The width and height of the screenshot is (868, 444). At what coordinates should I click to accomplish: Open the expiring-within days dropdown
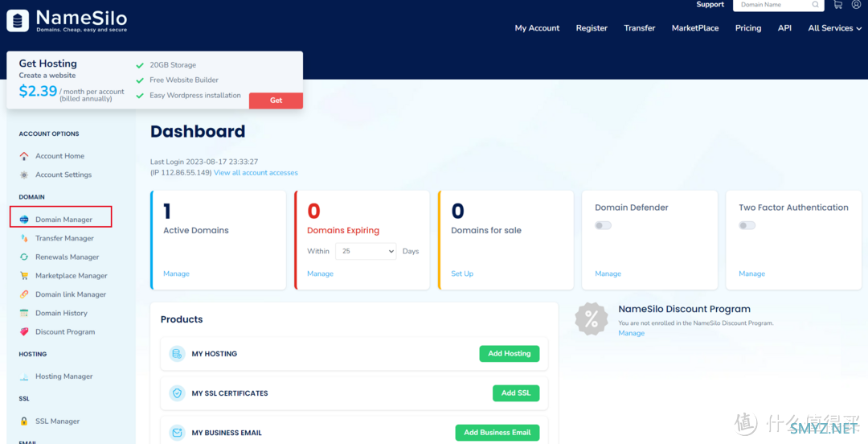click(366, 251)
